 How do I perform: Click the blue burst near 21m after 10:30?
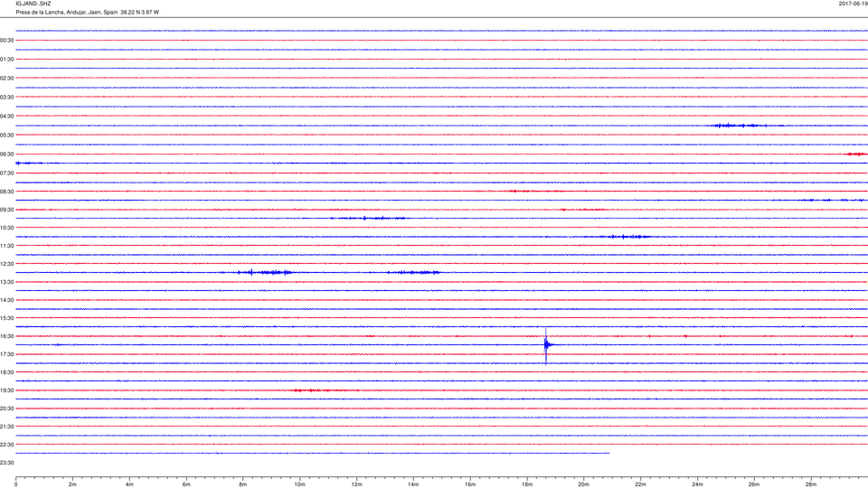pyautogui.click(x=627, y=237)
